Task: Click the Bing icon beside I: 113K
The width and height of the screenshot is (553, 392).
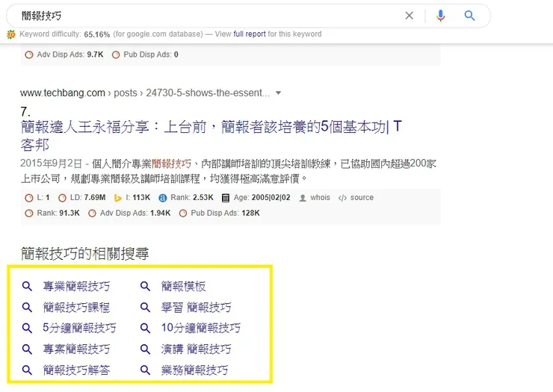Action: click(x=118, y=198)
